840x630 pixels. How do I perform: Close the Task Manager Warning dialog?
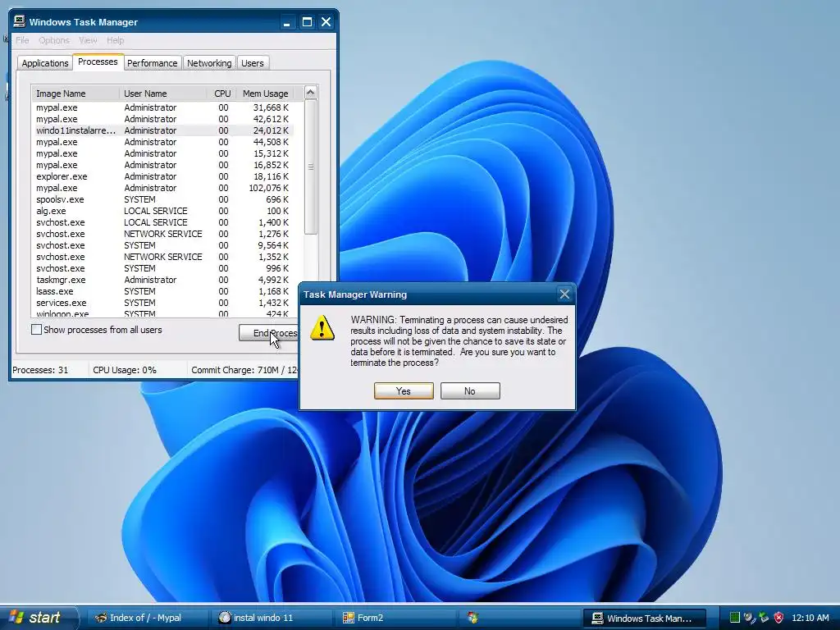[564, 294]
